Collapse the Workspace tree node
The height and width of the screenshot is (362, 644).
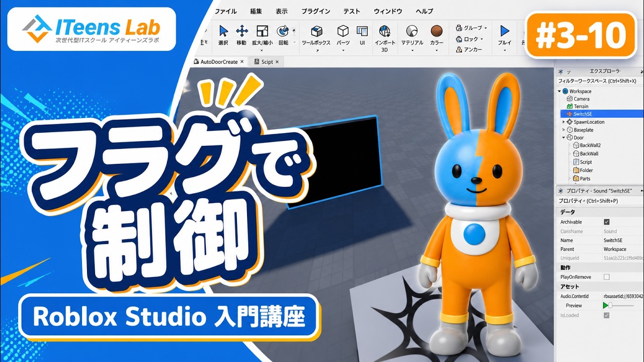(559, 91)
